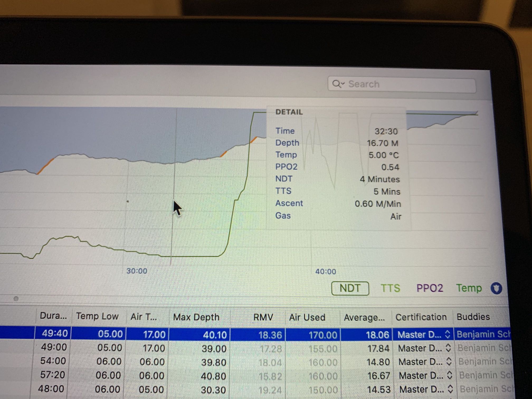This screenshot has width=532, height=399.
Task: Click the gray splitter dot below chart
Action: (16, 299)
